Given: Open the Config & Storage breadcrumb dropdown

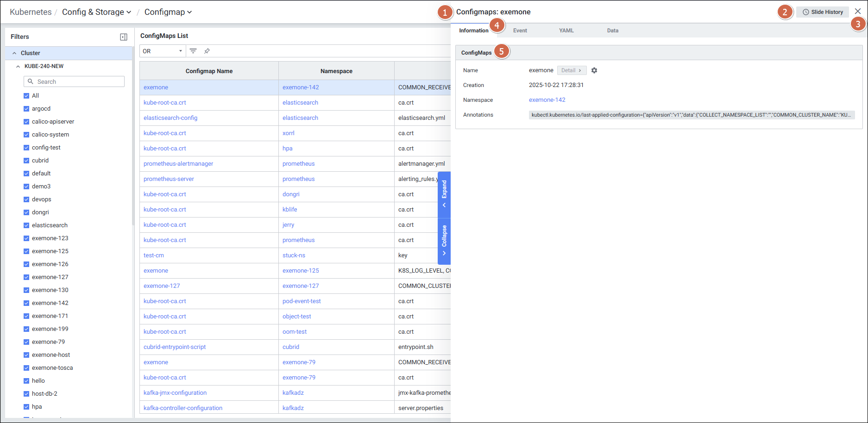Looking at the screenshot, I should [x=96, y=12].
